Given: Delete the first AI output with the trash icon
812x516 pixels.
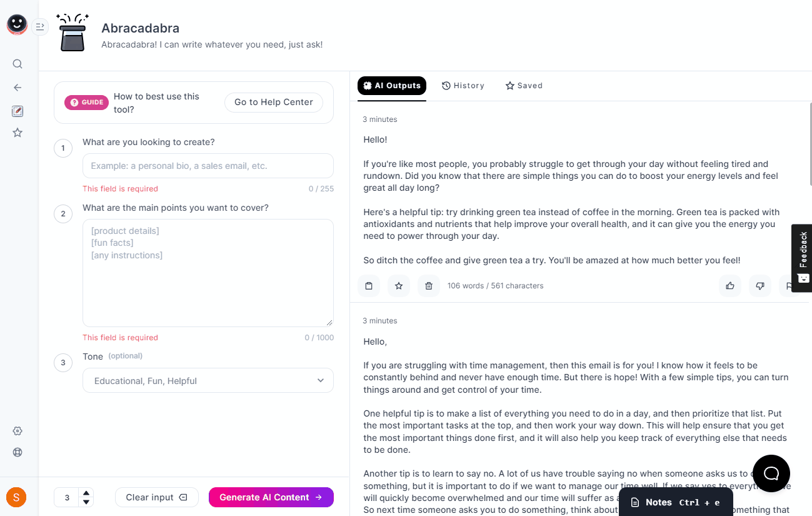Looking at the screenshot, I should pyautogui.click(x=429, y=286).
